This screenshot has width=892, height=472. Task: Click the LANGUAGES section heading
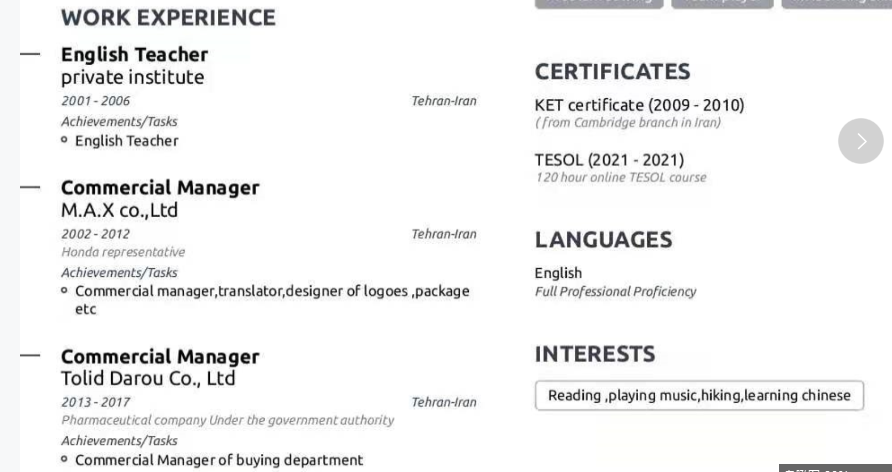click(603, 240)
